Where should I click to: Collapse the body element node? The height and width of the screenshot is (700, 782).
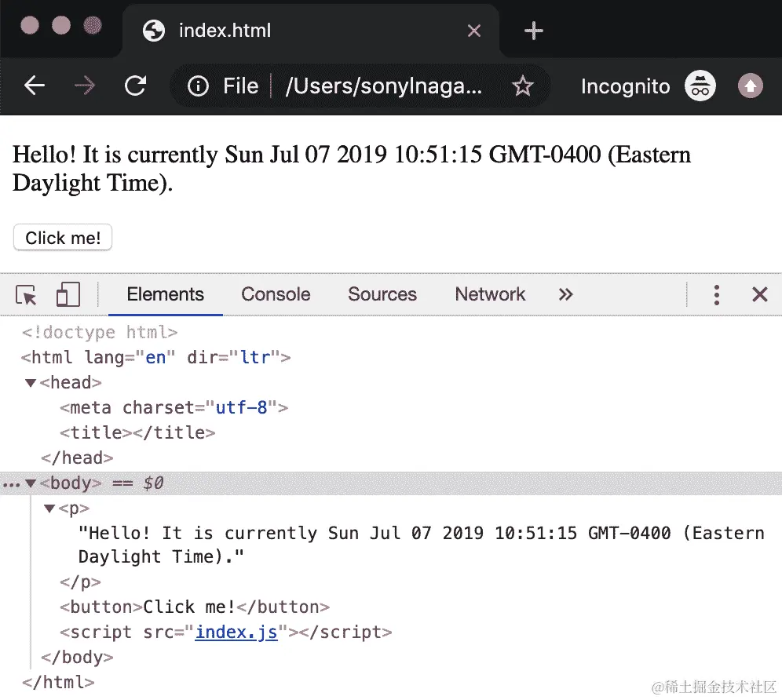[x=31, y=483]
